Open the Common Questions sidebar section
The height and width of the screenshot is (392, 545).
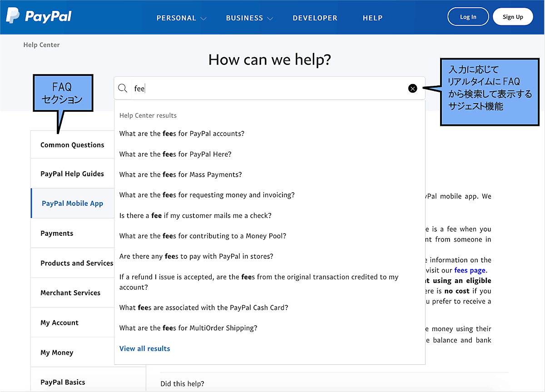72,145
